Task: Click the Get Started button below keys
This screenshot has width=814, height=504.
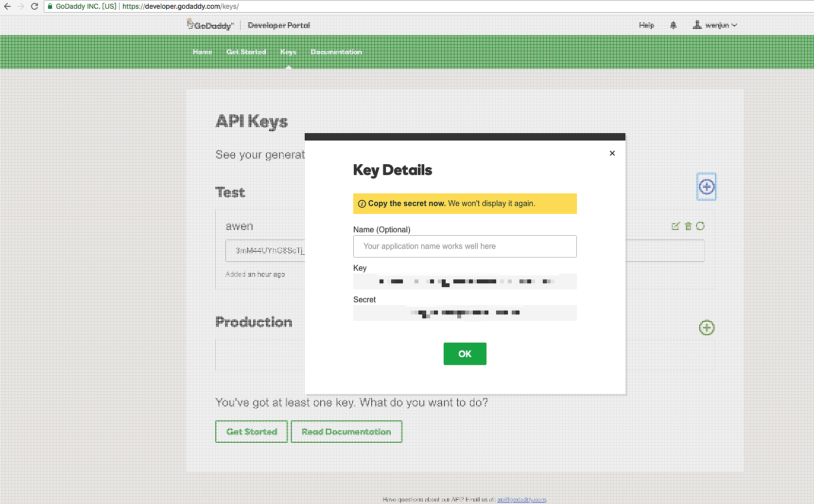Action: click(x=252, y=432)
